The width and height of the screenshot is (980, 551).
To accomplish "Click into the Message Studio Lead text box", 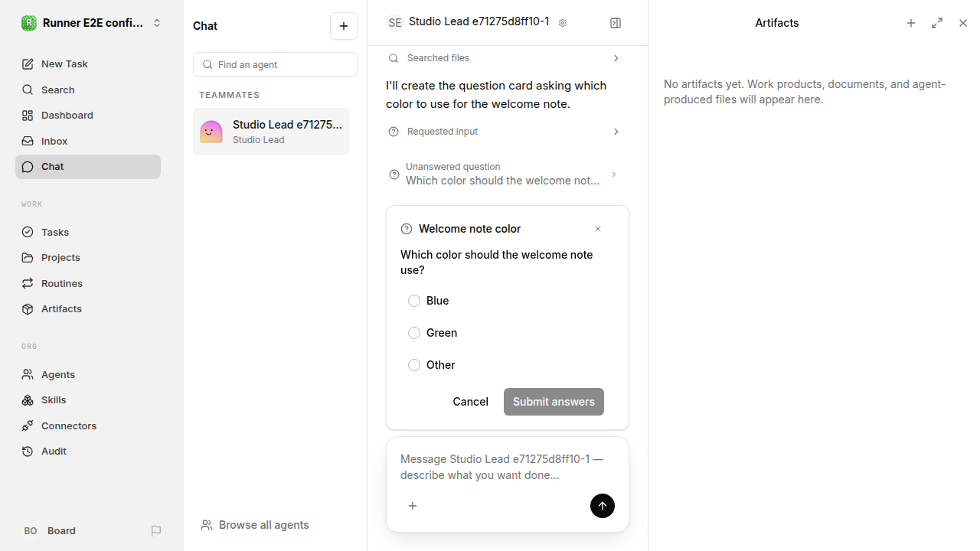I will [x=508, y=467].
